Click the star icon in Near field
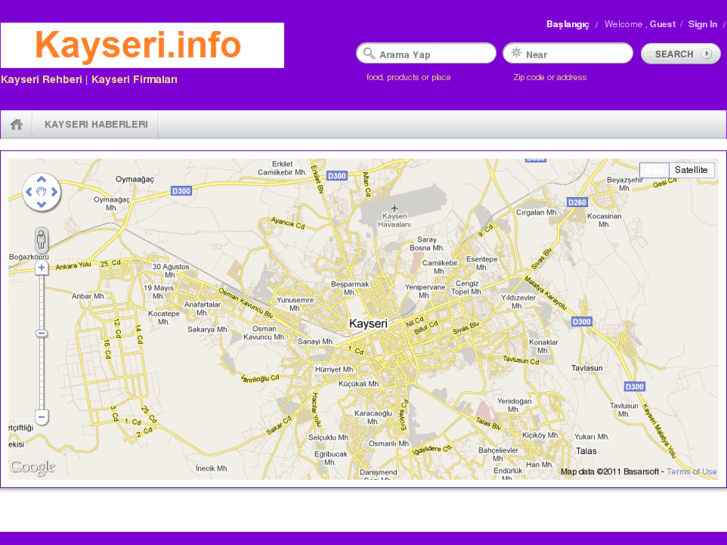Screen dimensions: 727x545 click(516, 53)
